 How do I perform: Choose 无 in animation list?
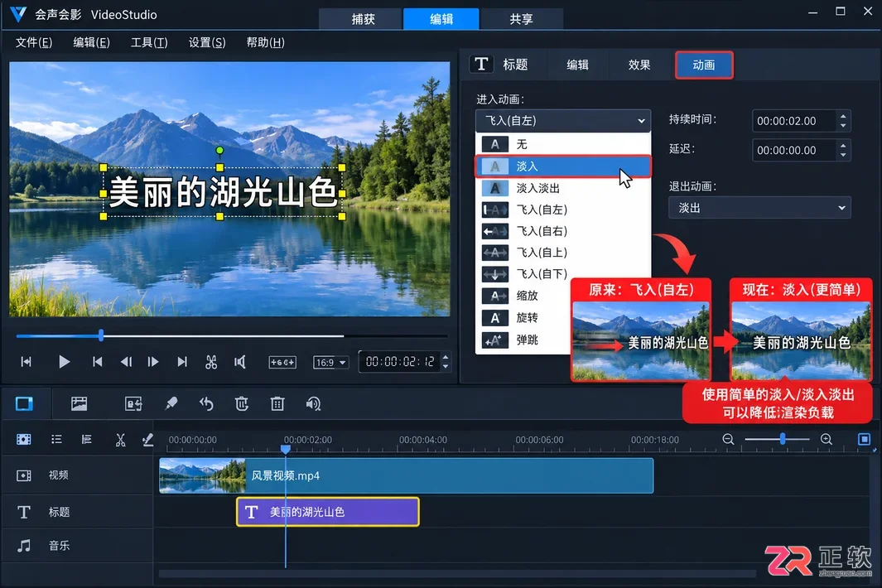563,144
